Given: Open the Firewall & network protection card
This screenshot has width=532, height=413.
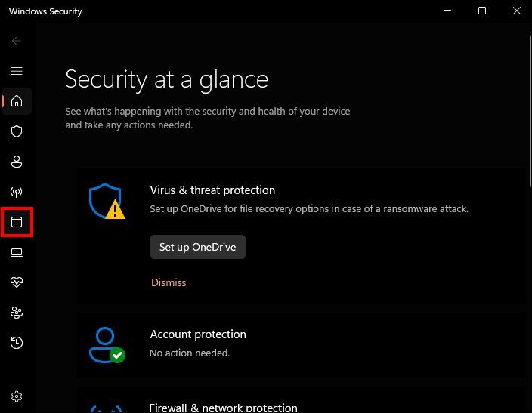Looking at the screenshot, I should point(224,408).
